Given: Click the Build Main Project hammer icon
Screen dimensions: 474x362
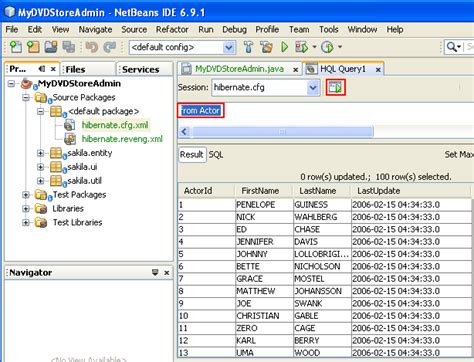Looking at the screenshot, I should click(x=248, y=47).
